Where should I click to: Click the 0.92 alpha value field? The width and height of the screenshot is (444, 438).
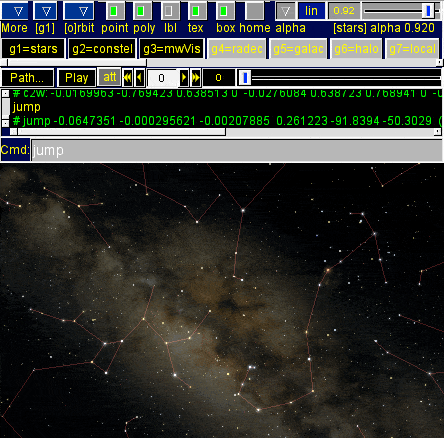pyautogui.click(x=344, y=11)
